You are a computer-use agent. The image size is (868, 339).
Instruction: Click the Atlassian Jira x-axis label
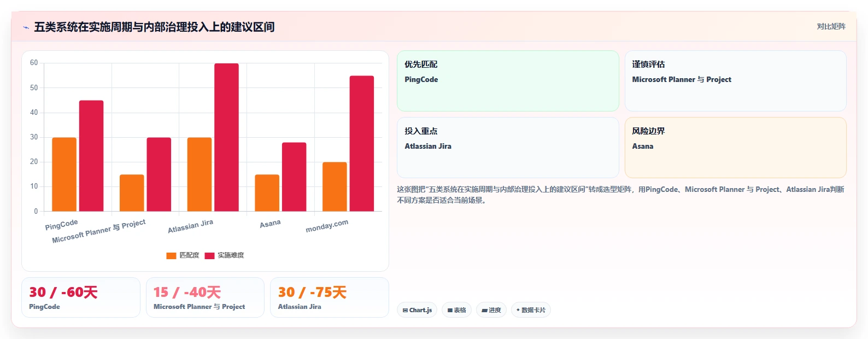click(x=190, y=226)
